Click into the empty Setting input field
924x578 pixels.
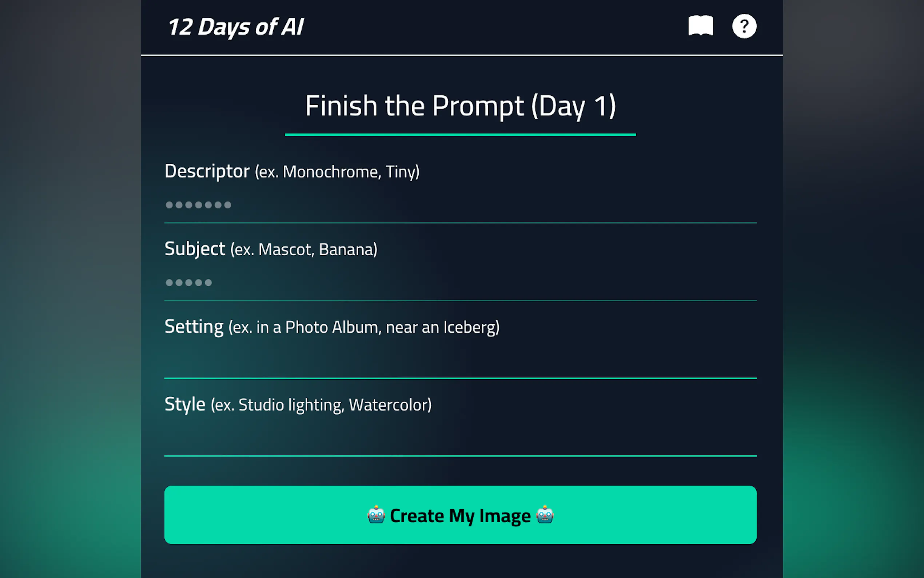460,360
